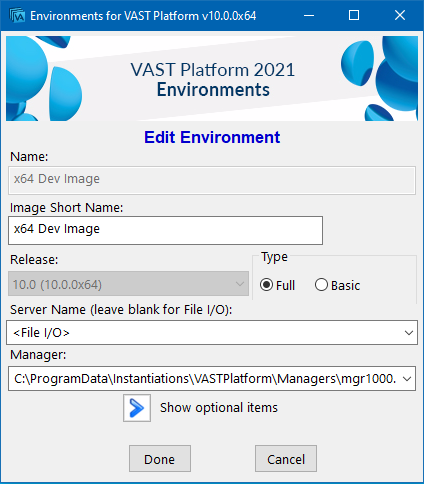Click the Edit Environment heading
Viewport: 424px width, 484px height.
212,137
